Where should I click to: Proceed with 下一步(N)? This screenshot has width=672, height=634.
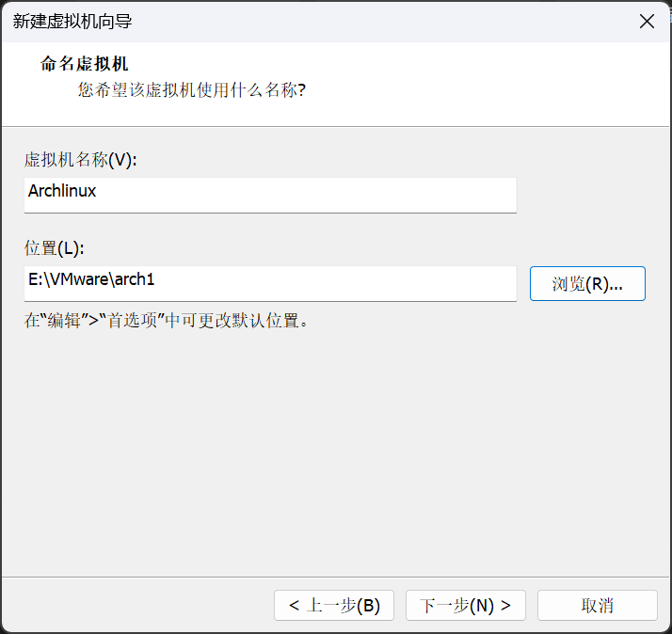tap(466, 605)
